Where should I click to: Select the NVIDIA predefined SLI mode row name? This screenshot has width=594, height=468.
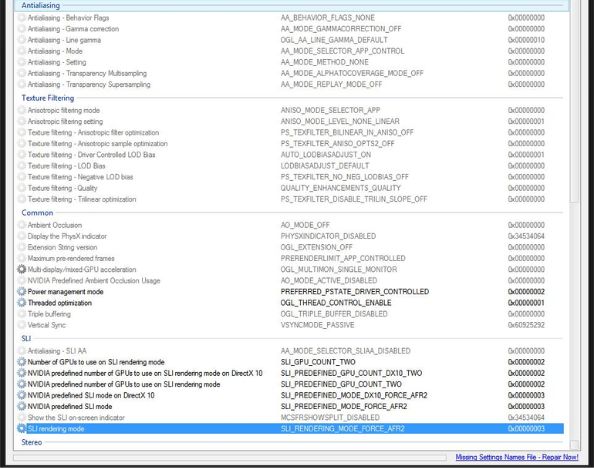pos(70,406)
